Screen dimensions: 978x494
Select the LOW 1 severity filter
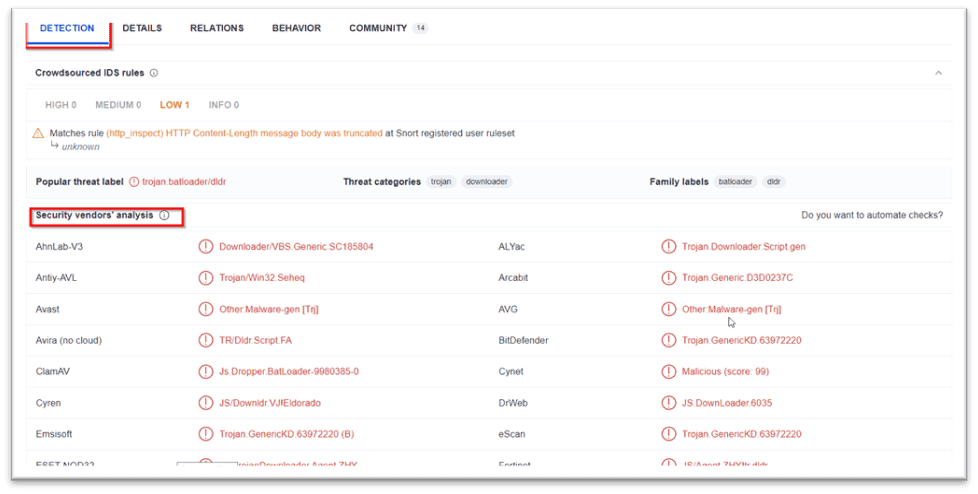(x=175, y=105)
